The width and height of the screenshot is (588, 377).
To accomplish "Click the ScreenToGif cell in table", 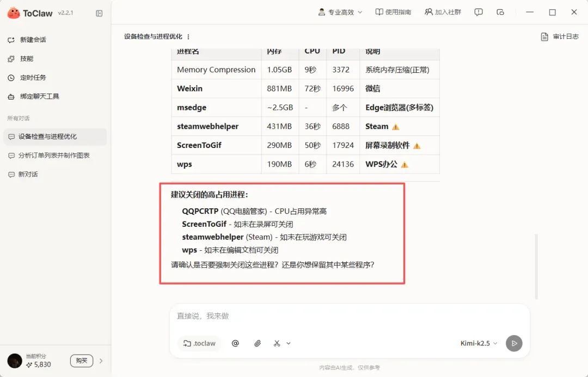I will tap(216, 145).
